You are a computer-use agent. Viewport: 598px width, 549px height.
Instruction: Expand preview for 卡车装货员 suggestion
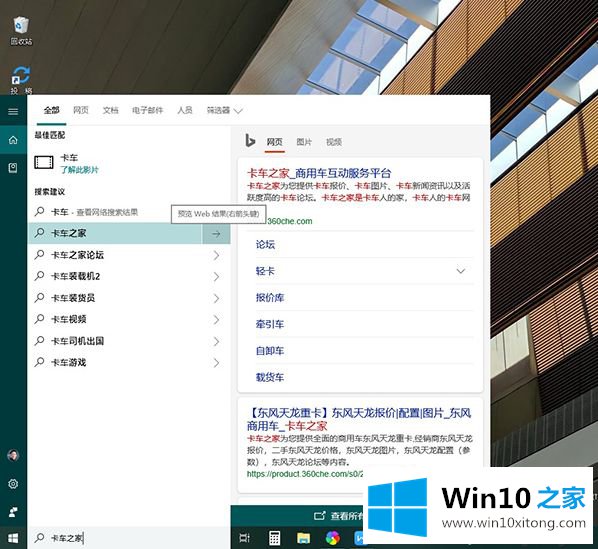[x=216, y=298]
